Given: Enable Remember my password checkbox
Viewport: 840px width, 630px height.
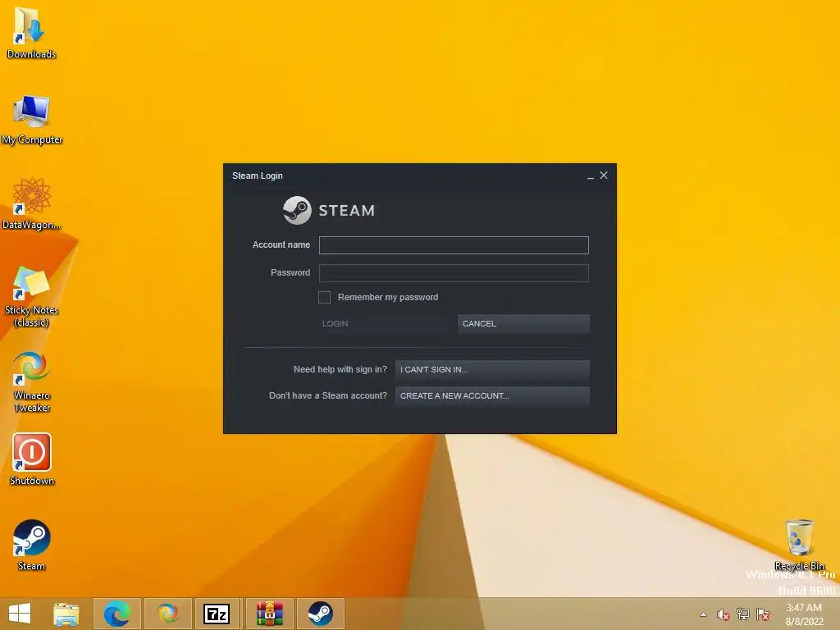Looking at the screenshot, I should [324, 297].
